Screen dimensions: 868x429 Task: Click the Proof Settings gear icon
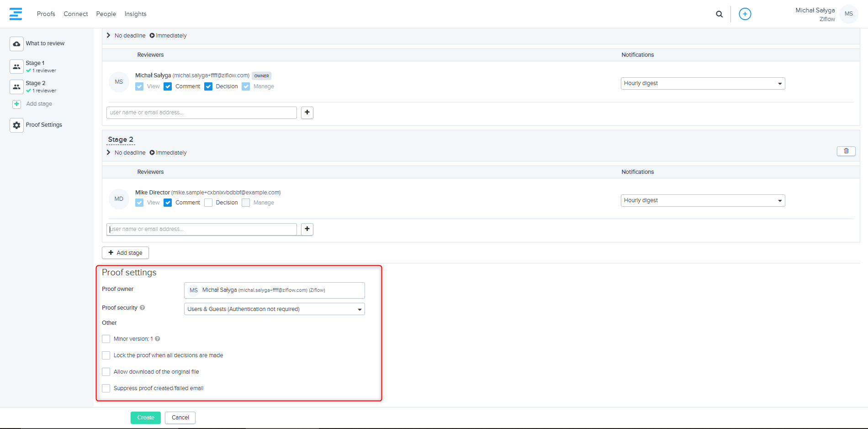pos(16,125)
